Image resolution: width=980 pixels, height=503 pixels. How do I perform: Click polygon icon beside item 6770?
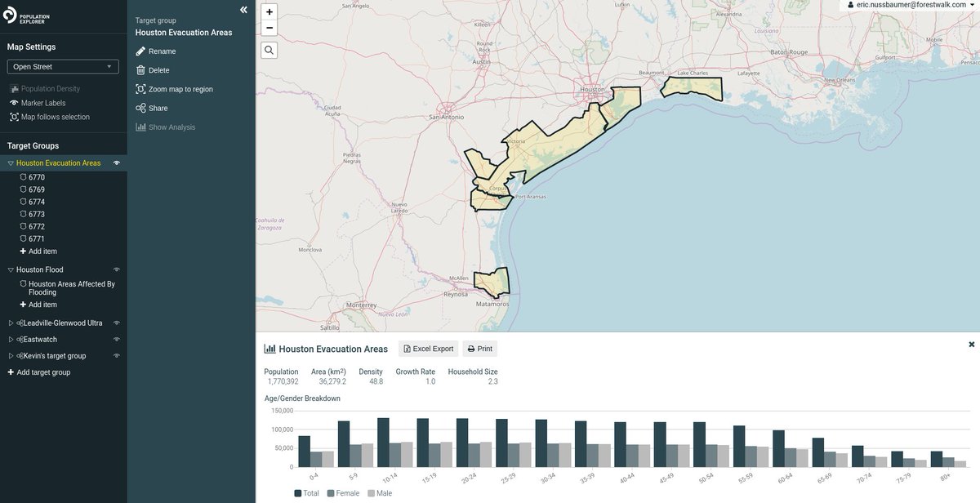pyautogui.click(x=23, y=177)
